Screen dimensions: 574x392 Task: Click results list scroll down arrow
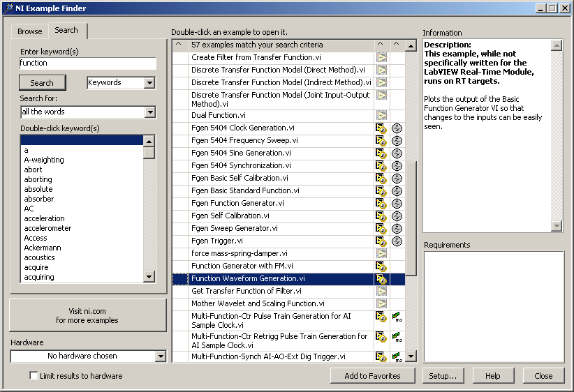pyautogui.click(x=411, y=356)
